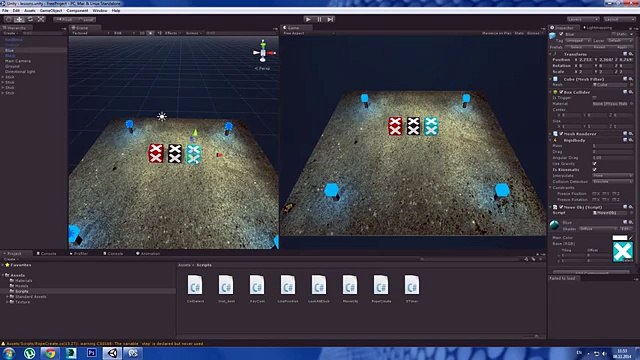
Task: Open Mesh Renderer help icon
Action: pyautogui.click(x=625, y=133)
